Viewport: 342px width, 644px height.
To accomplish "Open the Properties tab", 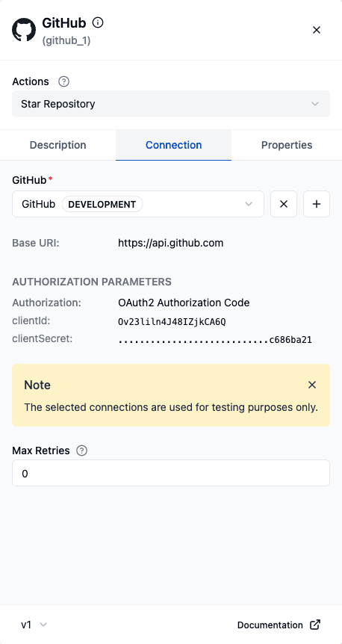I will tap(287, 145).
